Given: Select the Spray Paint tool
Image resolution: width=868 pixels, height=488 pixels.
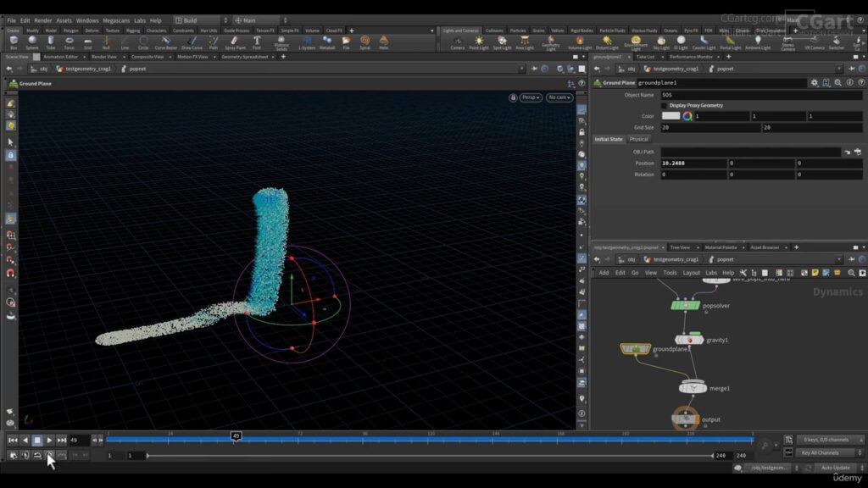Looking at the screenshot, I should [x=235, y=42].
